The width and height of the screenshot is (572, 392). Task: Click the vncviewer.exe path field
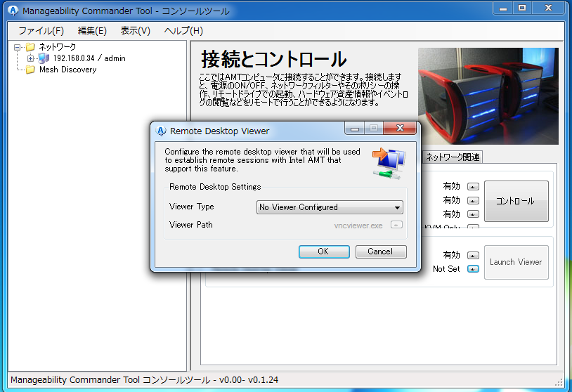click(x=358, y=226)
